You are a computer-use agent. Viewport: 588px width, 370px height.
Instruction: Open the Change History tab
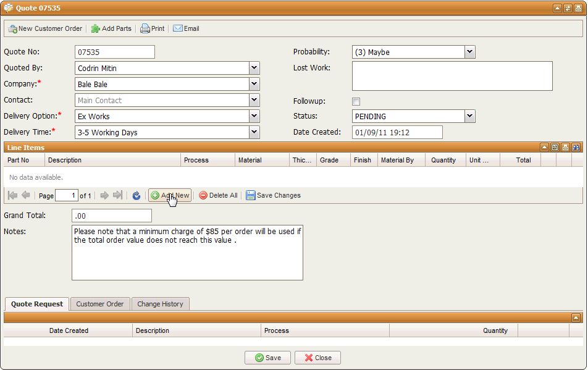click(160, 304)
